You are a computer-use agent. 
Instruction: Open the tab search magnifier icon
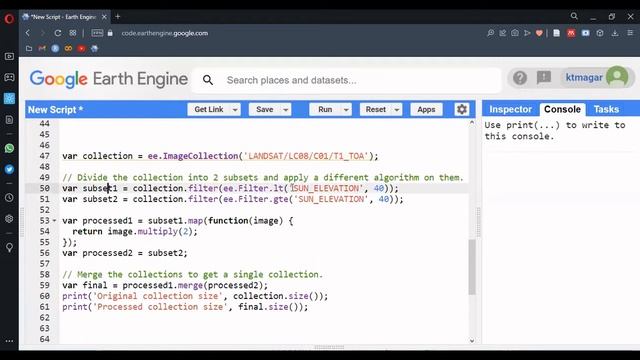coord(574,16)
